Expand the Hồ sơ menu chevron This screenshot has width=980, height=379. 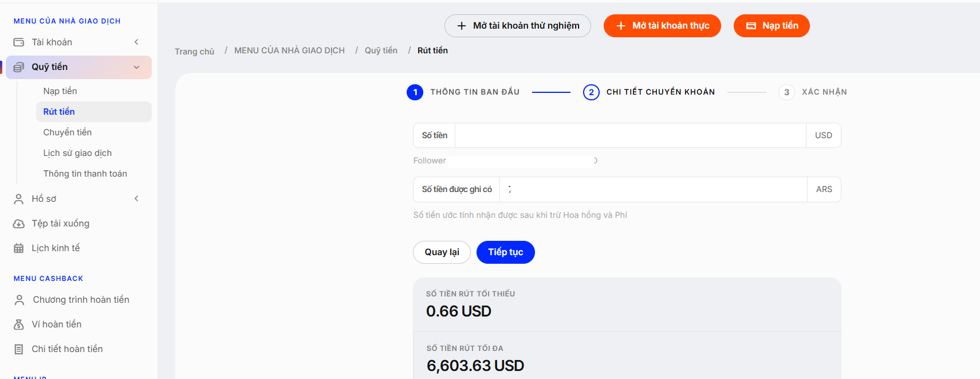[136, 198]
